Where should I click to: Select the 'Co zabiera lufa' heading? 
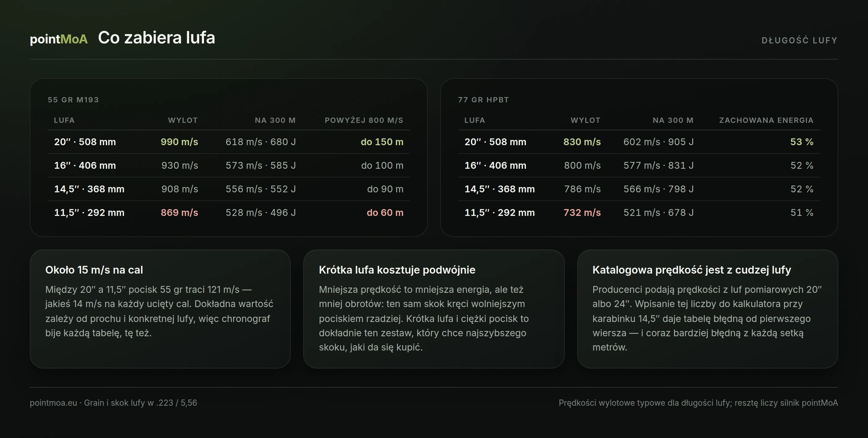pyautogui.click(x=156, y=38)
